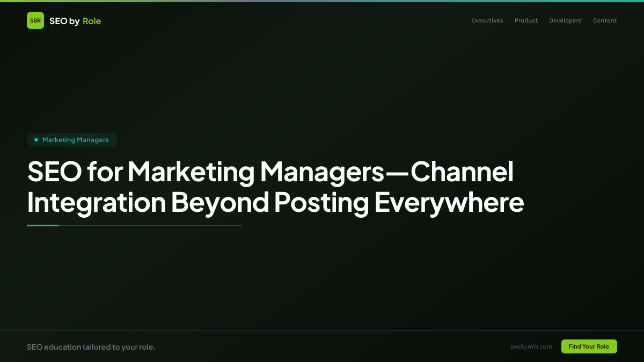
Task: Open the Executives section from the navigation
Action: coord(487,20)
